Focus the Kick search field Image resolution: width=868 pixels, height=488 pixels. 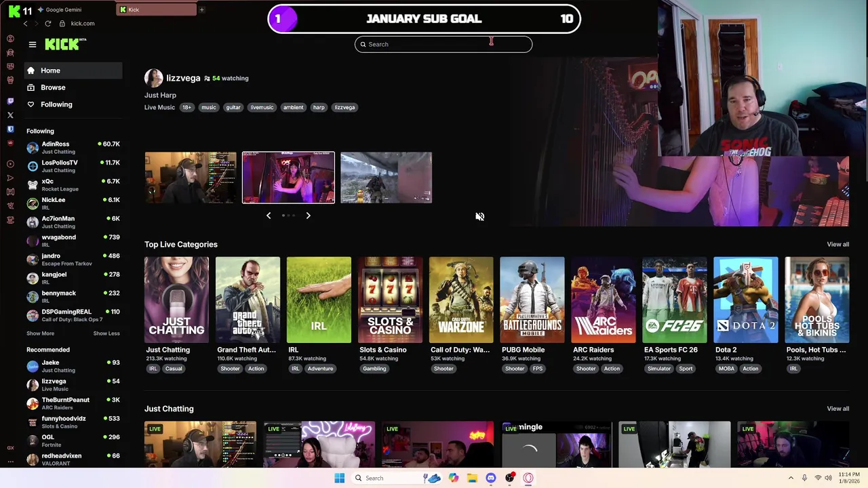[x=443, y=44]
